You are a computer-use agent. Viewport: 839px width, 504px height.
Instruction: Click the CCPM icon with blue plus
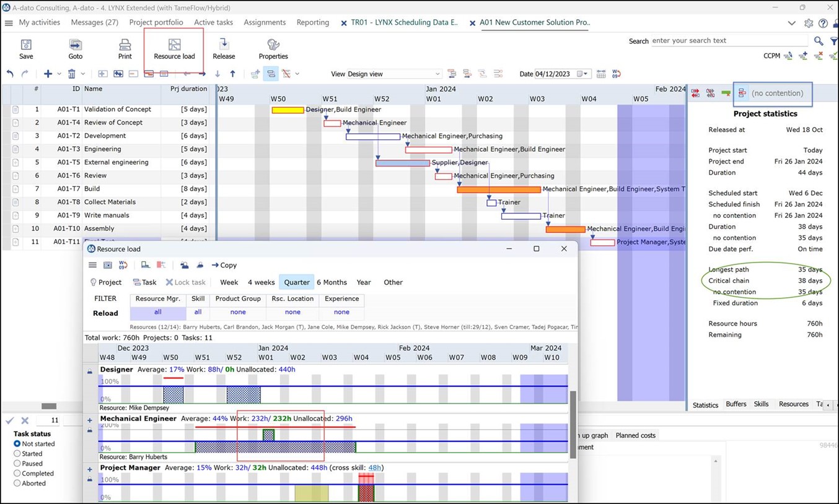(x=803, y=56)
